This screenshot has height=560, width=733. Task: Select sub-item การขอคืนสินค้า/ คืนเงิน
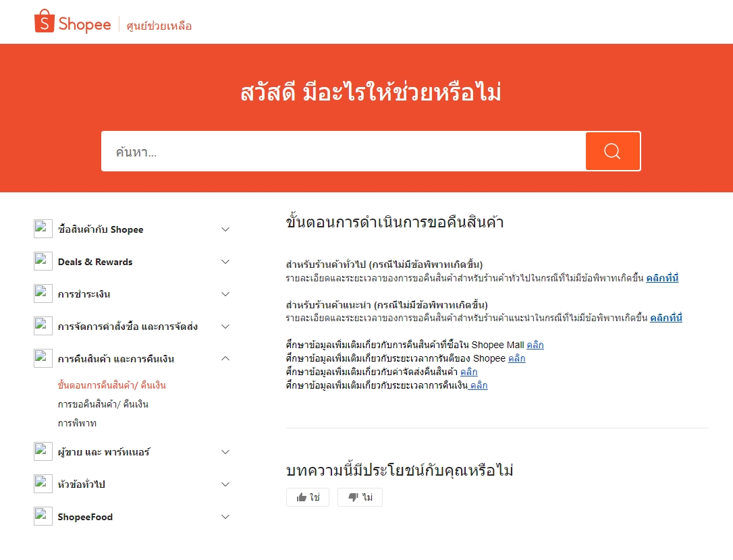pos(103,404)
